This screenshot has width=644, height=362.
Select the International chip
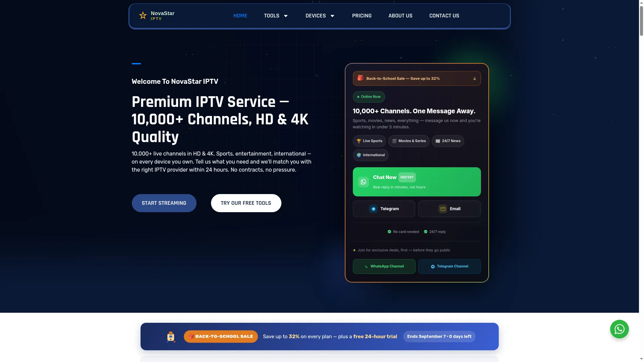(371, 155)
